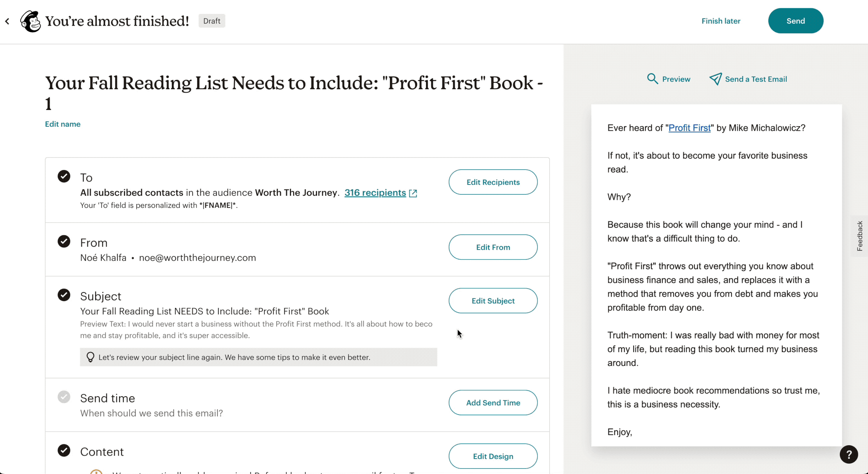Send a Test Email
Image resolution: width=868 pixels, height=474 pixels.
coord(756,79)
